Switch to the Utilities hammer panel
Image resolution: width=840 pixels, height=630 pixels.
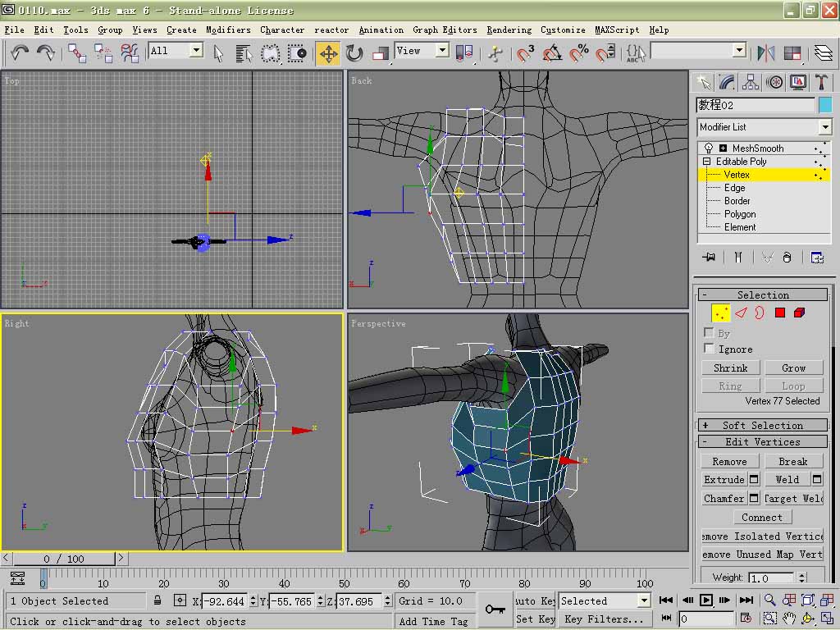point(821,82)
